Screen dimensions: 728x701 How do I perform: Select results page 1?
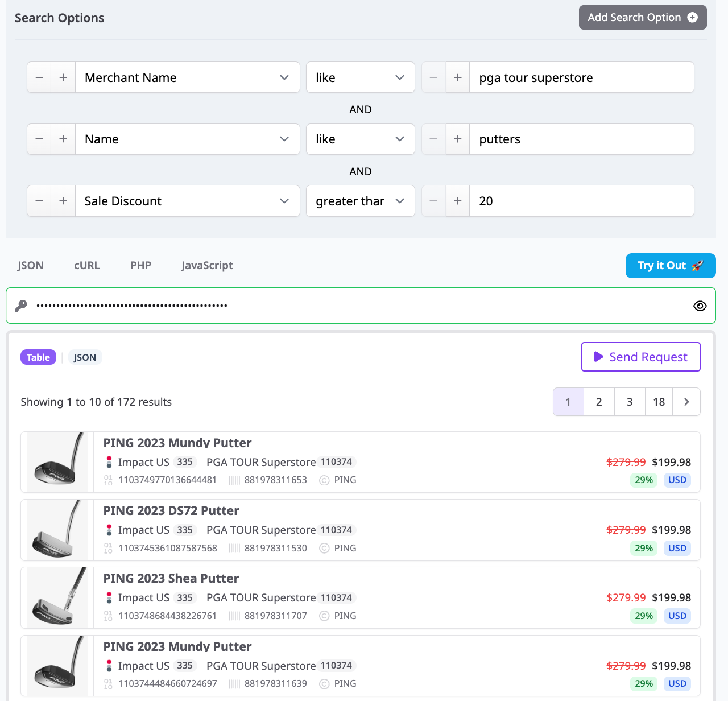click(568, 402)
